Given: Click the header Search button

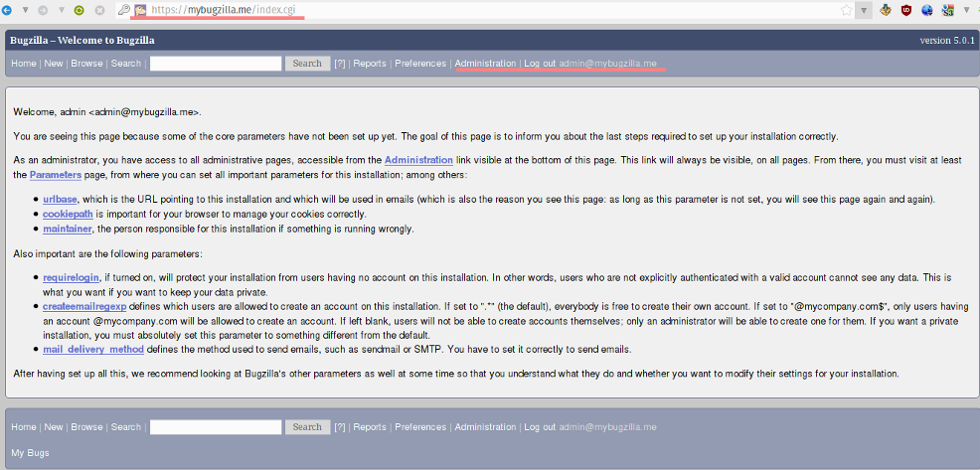Looking at the screenshot, I should pos(307,64).
